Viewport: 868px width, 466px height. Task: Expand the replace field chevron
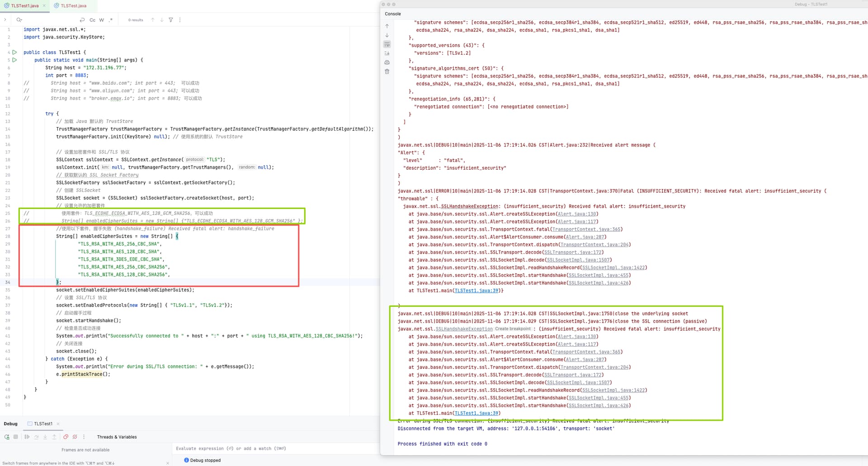coord(5,20)
